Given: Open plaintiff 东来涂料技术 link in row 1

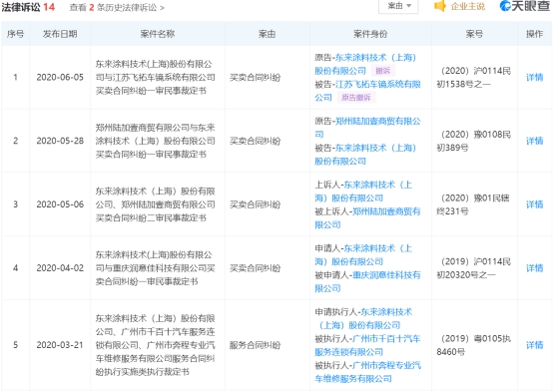Looking at the screenshot, I should click(x=365, y=64).
